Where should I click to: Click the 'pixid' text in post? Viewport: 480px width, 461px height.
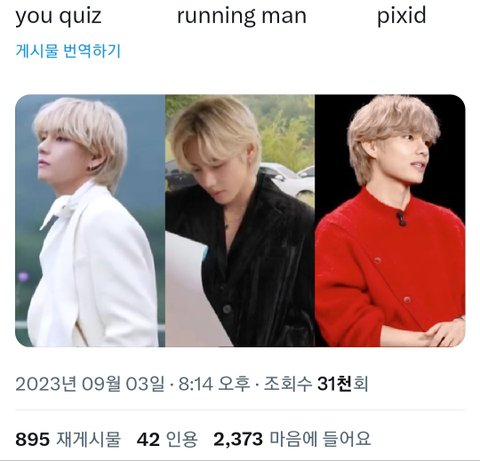(402, 16)
